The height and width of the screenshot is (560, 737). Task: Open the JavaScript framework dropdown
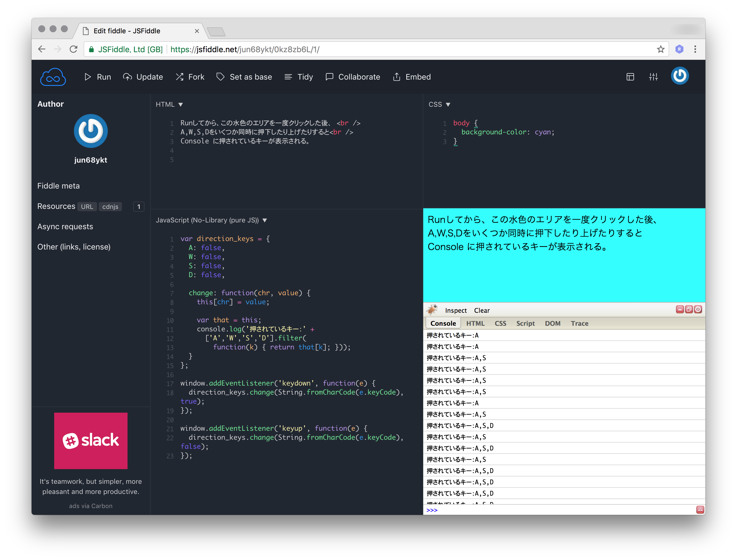(212, 220)
